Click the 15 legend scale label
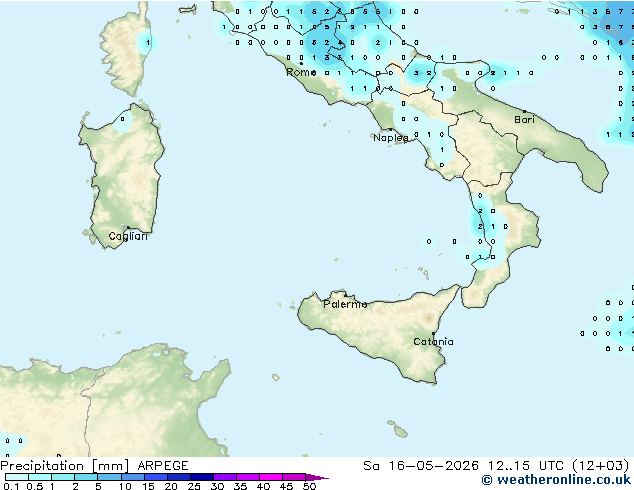This screenshot has width=634, height=490. click(148, 486)
